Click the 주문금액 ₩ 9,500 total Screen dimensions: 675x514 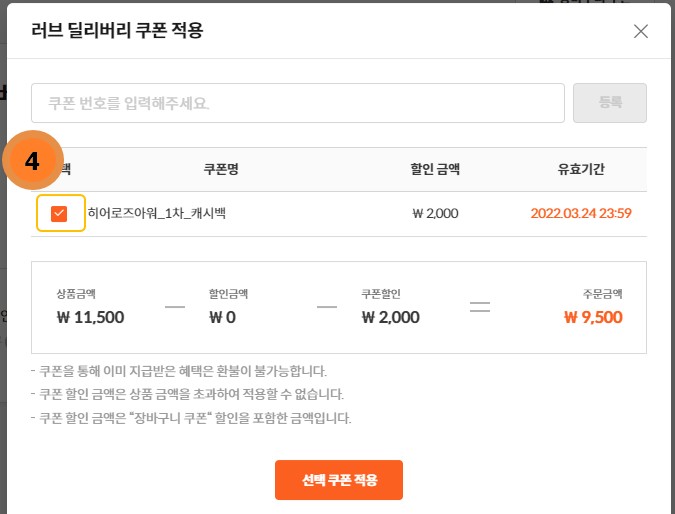(593, 318)
